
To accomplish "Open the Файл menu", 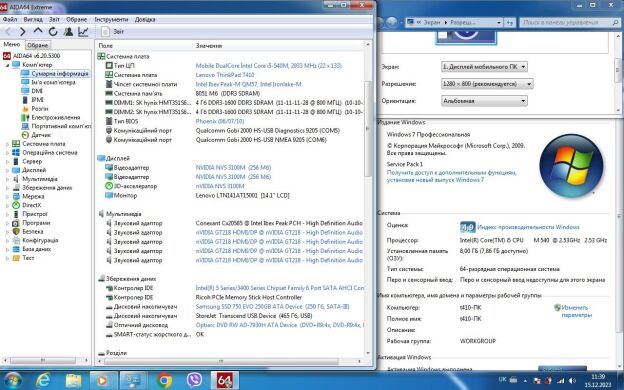I will click(10, 19).
